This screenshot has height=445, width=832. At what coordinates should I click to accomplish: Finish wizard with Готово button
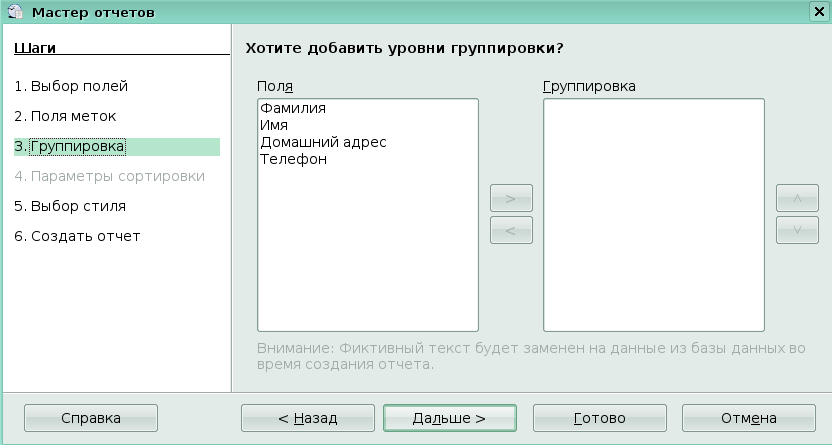pyautogui.click(x=599, y=418)
